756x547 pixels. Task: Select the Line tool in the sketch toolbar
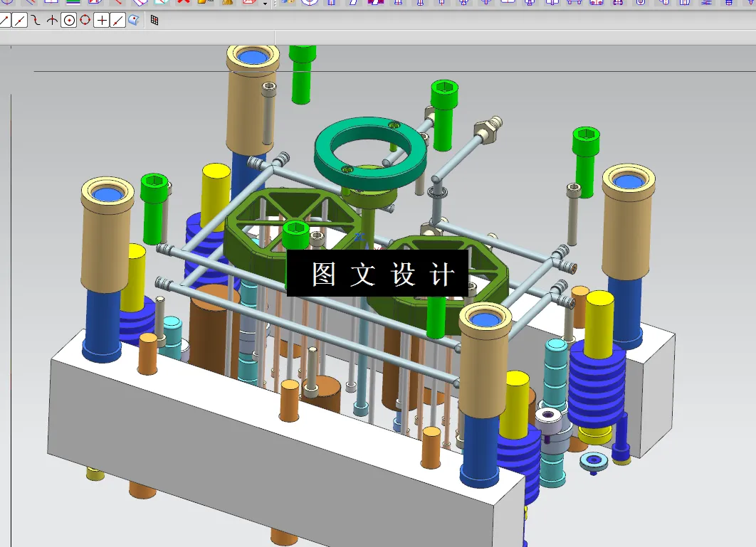point(5,20)
